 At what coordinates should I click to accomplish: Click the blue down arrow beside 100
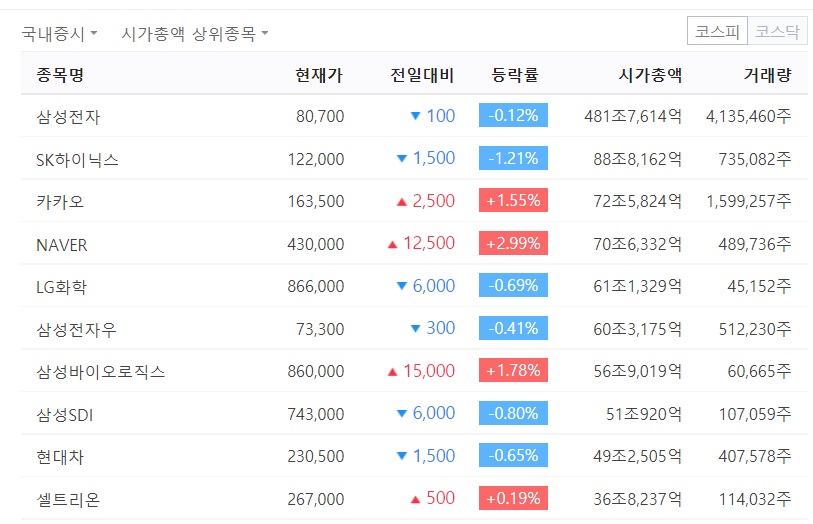(415, 116)
